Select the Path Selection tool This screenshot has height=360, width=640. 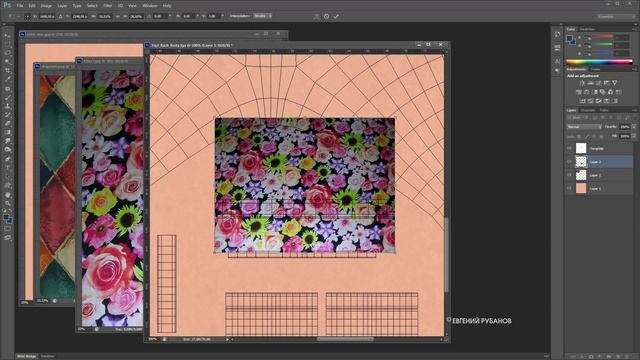pyautogui.click(x=7, y=176)
